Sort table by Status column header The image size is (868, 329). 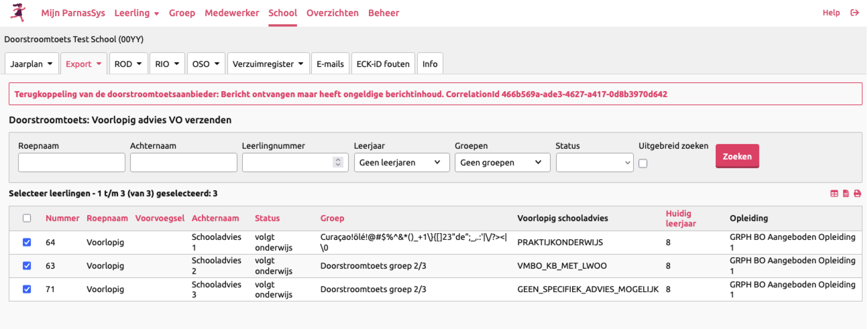[268, 219]
